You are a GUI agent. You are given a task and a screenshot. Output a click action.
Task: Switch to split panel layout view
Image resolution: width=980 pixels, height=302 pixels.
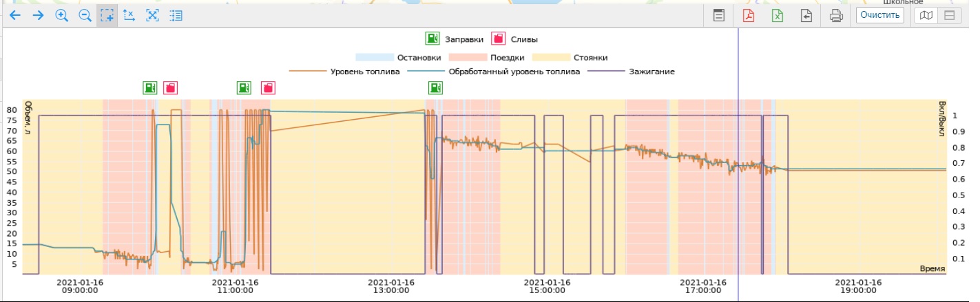(949, 15)
